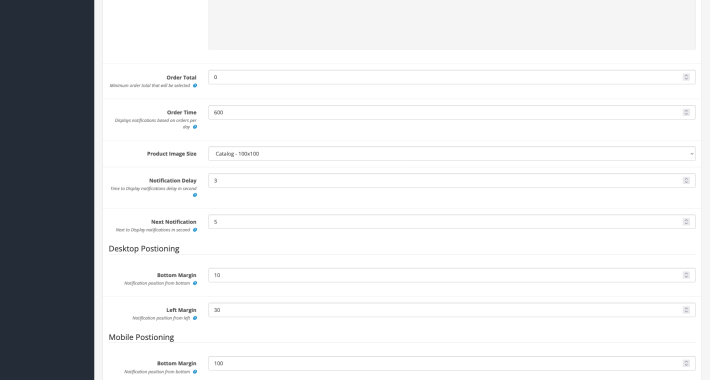
Task: Select the Mobile Bottom Margin field
Action: [451, 364]
